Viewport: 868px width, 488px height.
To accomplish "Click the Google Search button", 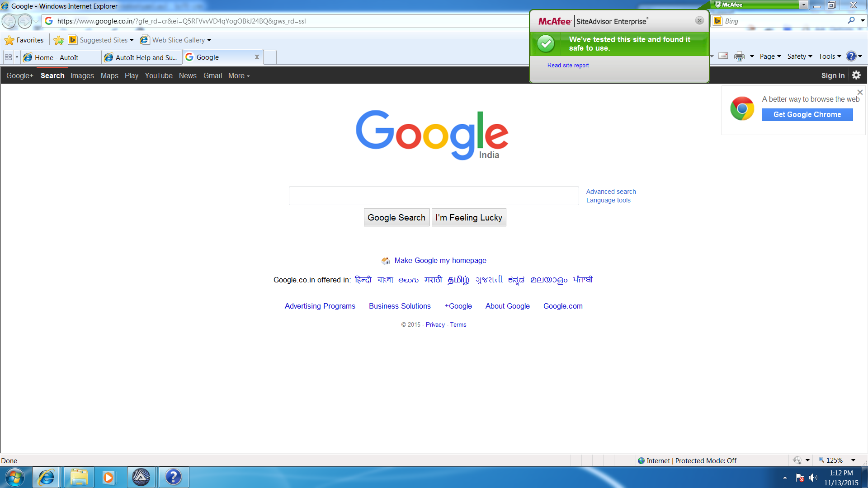I will pyautogui.click(x=396, y=217).
